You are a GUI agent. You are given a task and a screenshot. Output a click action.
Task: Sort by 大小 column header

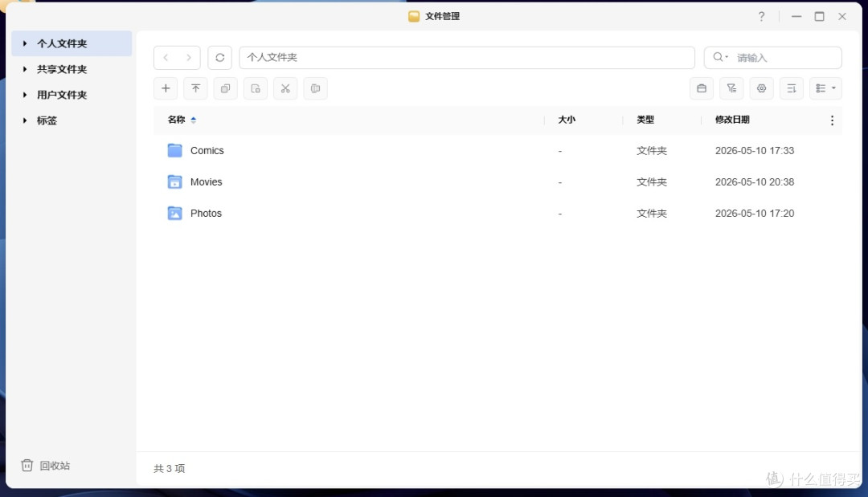pyautogui.click(x=567, y=120)
